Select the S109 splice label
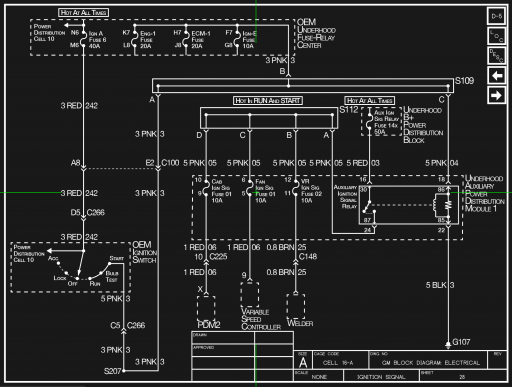This screenshot has height=387, width=512. coord(464,81)
